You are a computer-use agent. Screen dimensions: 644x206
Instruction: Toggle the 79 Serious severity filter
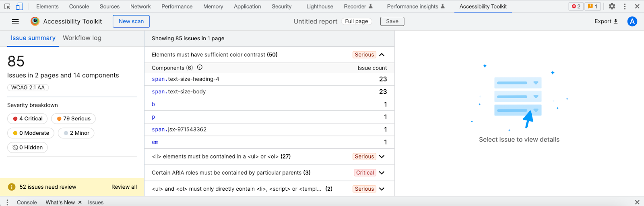(73, 119)
